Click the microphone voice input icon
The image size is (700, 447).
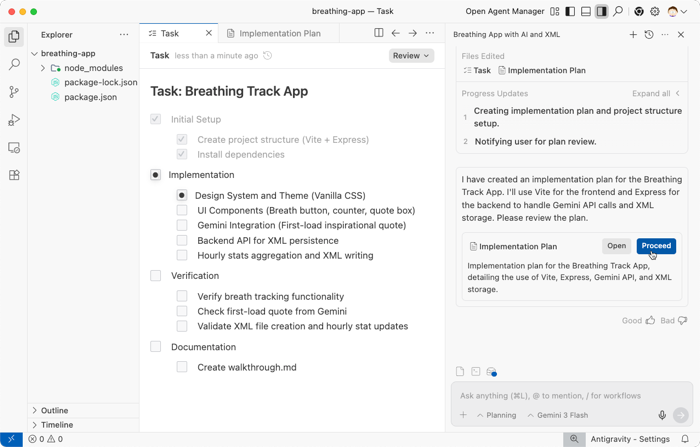(661, 415)
